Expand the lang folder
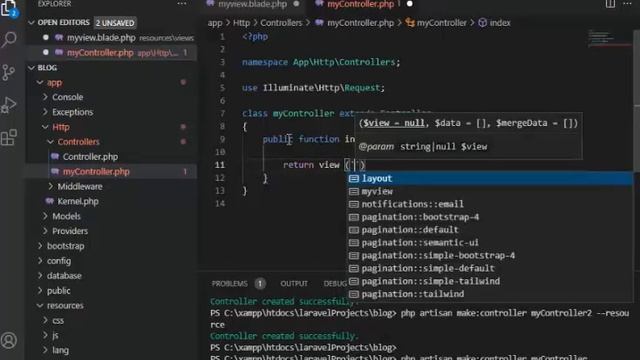The width and height of the screenshot is (640, 360). [x=45, y=350]
